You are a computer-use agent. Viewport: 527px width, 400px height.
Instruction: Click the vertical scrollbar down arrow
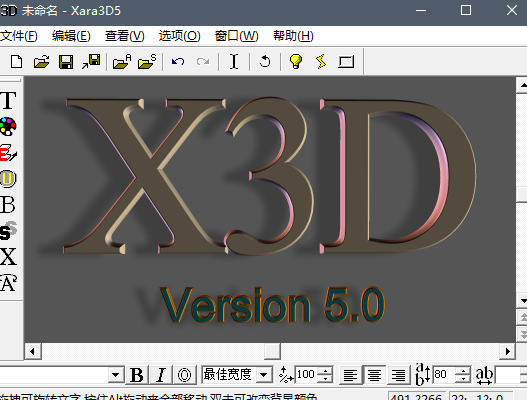click(522, 300)
